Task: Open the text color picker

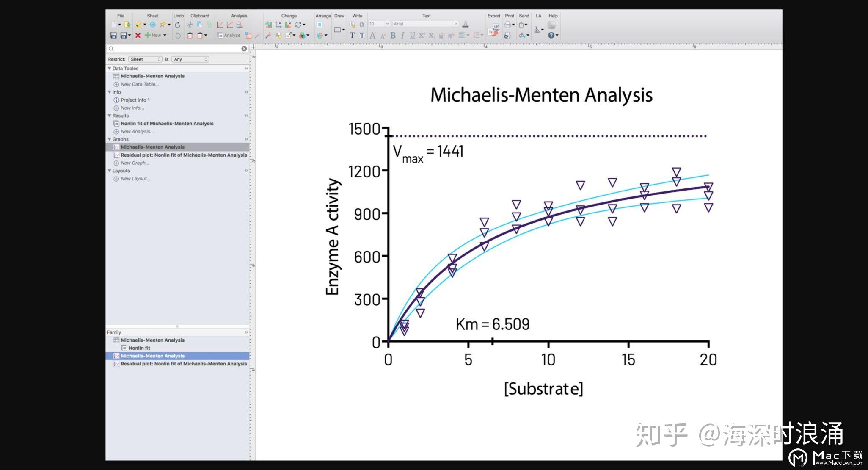Action: point(466,24)
